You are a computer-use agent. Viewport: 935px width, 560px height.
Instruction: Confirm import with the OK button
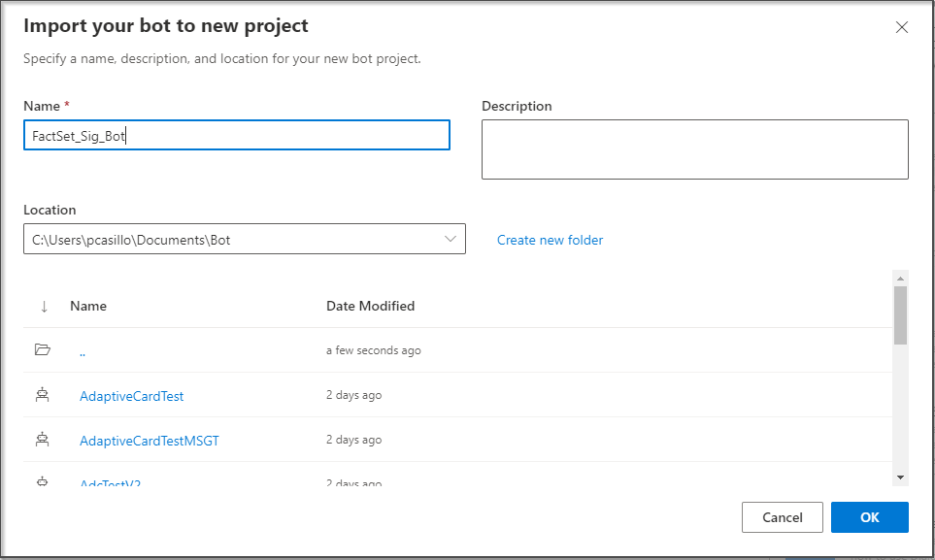tap(869, 516)
